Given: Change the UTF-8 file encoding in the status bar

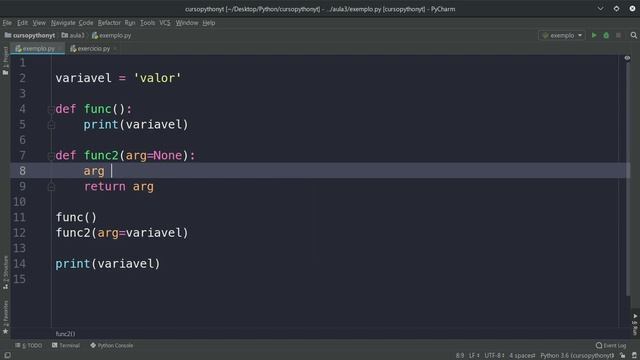Looking at the screenshot, I should pyautogui.click(x=494, y=356).
